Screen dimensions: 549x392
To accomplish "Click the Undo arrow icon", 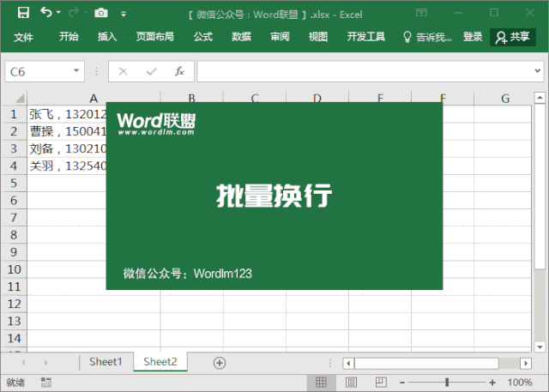I will (x=45, y=12).
